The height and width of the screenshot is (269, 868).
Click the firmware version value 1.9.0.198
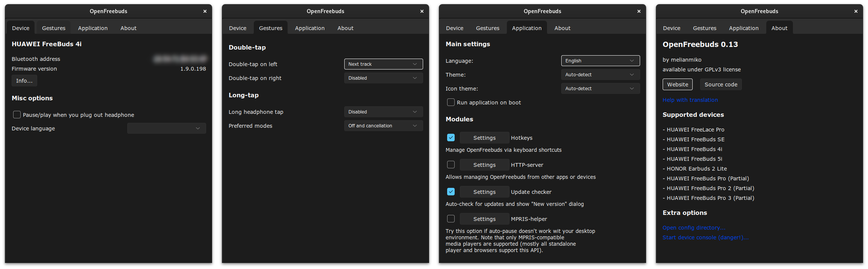point(193,69)
